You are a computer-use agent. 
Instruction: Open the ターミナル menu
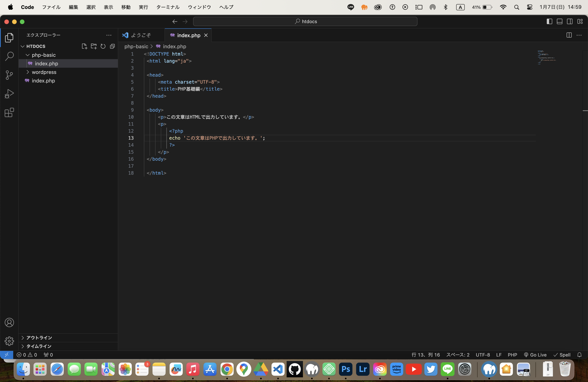click(x=167, y=7)
